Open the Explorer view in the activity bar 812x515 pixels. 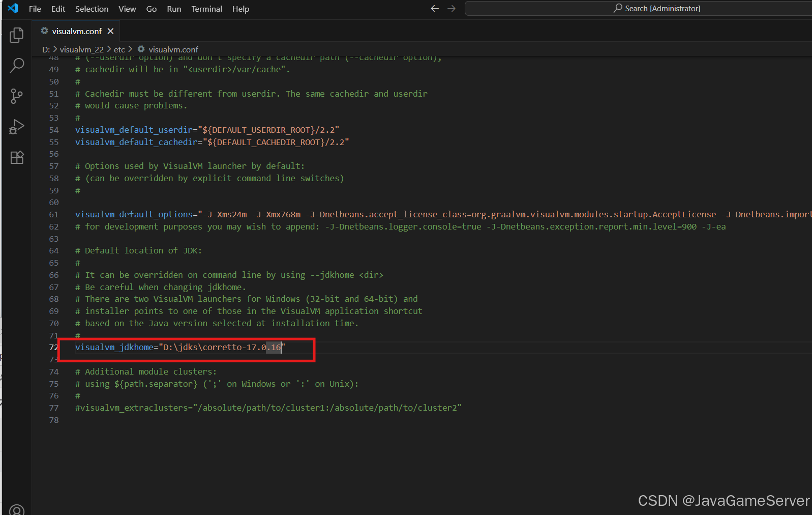pos(17,35)
